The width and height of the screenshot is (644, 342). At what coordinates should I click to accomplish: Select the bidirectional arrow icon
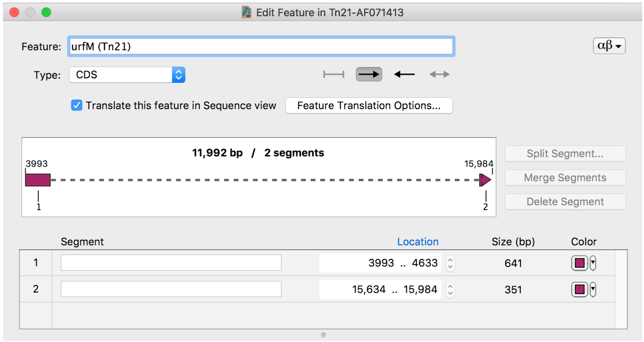click(439, 75)
